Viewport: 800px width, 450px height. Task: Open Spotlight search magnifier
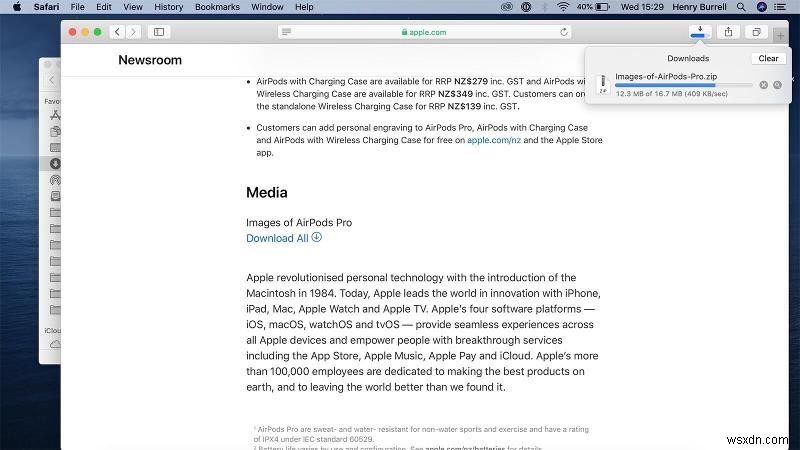(741, 7)
